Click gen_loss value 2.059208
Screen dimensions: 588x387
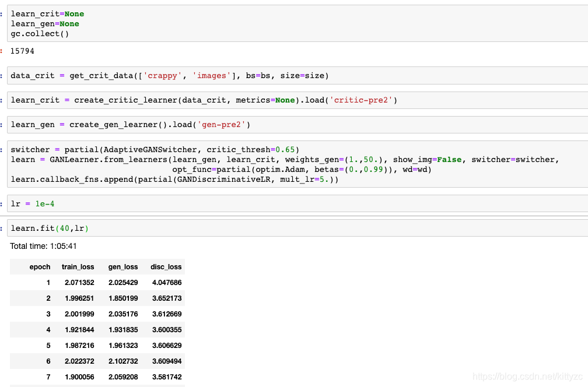click(123, 377)
